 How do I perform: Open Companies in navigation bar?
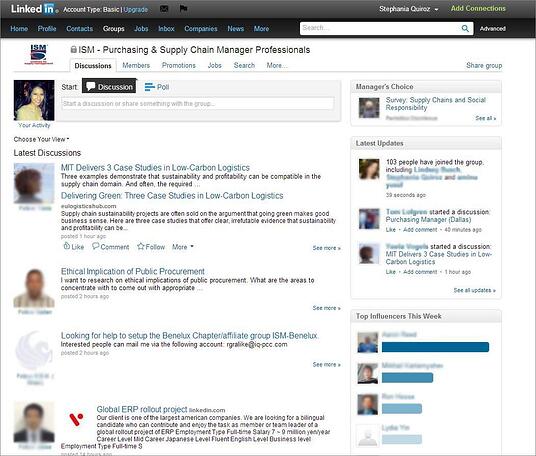tap(201, 29)
